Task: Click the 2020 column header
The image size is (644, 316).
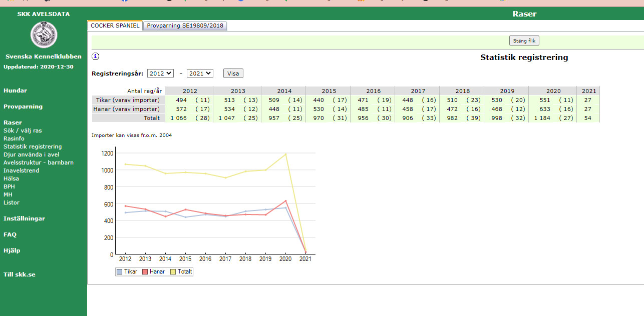Action: tap(553, 91)
